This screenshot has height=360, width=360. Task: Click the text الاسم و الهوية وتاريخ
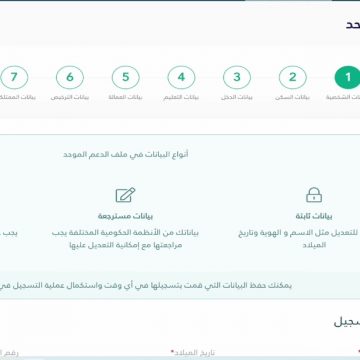click(276, 232)
